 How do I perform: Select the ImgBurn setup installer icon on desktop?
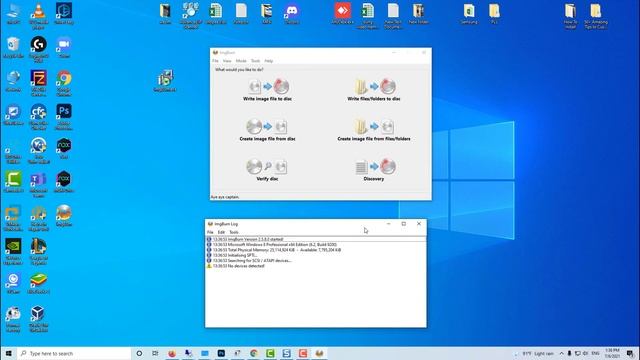[165, 80]
